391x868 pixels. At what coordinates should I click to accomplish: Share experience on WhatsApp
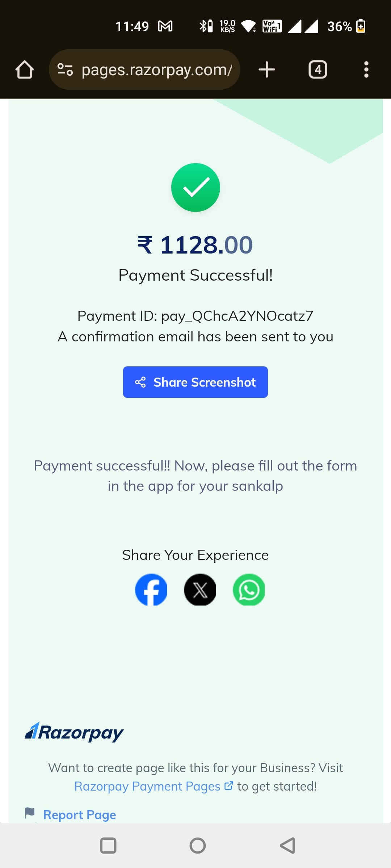point(249,590)
